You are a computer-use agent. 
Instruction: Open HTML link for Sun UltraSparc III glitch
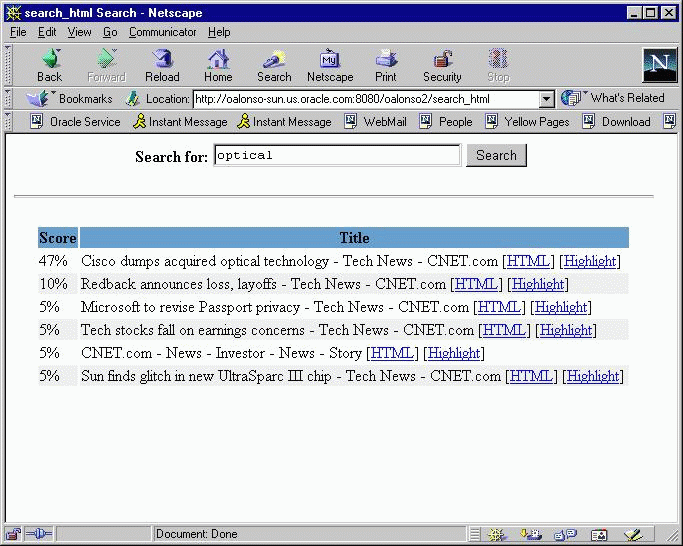[531, 376]
